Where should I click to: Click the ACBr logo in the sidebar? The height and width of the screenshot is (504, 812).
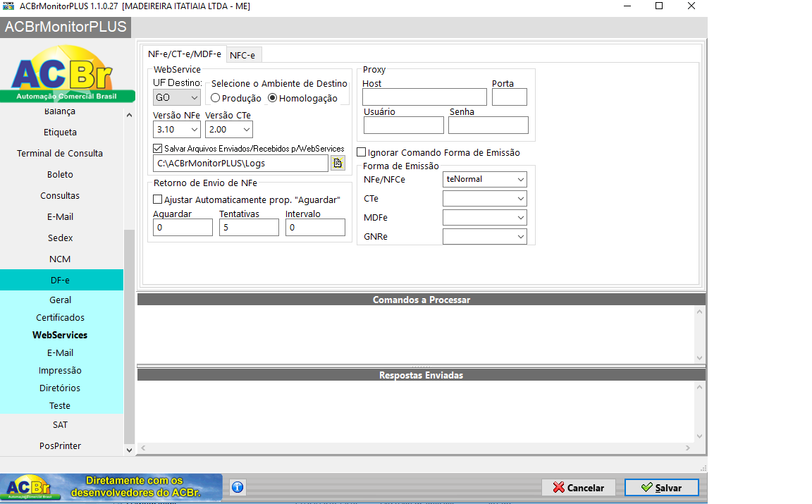(68, 73)
